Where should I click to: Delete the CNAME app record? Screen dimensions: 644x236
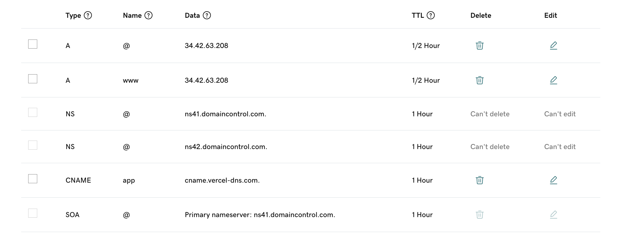(x=480, y=180)
